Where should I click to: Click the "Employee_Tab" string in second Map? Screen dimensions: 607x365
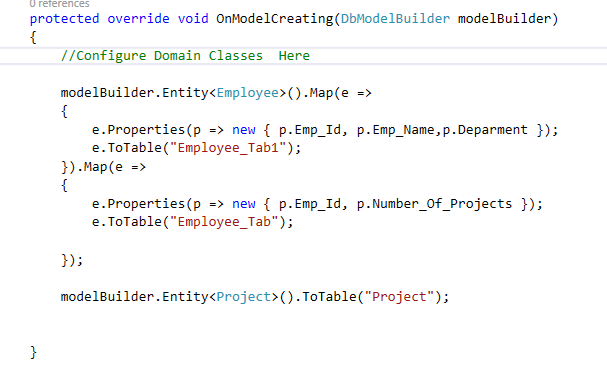(224, 222)
